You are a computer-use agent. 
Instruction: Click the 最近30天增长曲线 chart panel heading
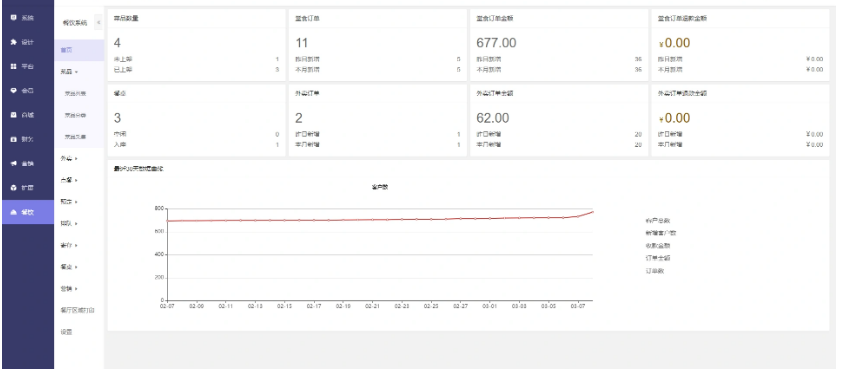(138, 169)
